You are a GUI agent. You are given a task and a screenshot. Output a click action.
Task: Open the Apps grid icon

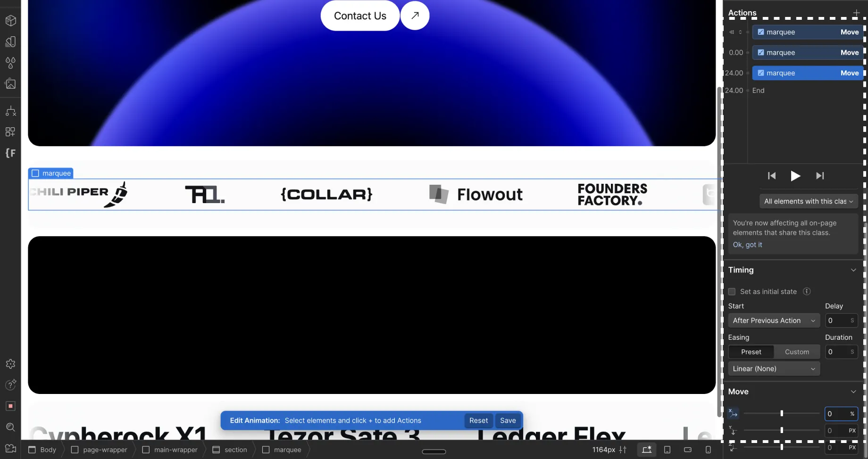click(x=10, y=132)
